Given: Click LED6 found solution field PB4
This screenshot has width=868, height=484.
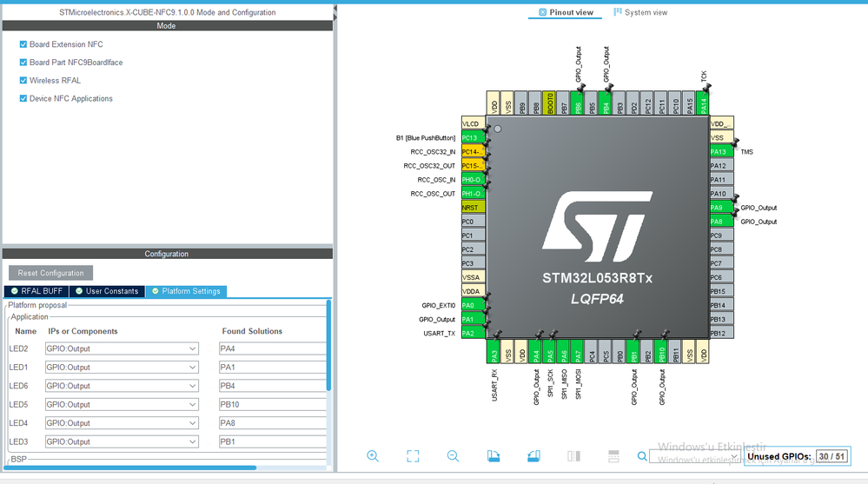Looking at the screenshot, I should 272,386.
